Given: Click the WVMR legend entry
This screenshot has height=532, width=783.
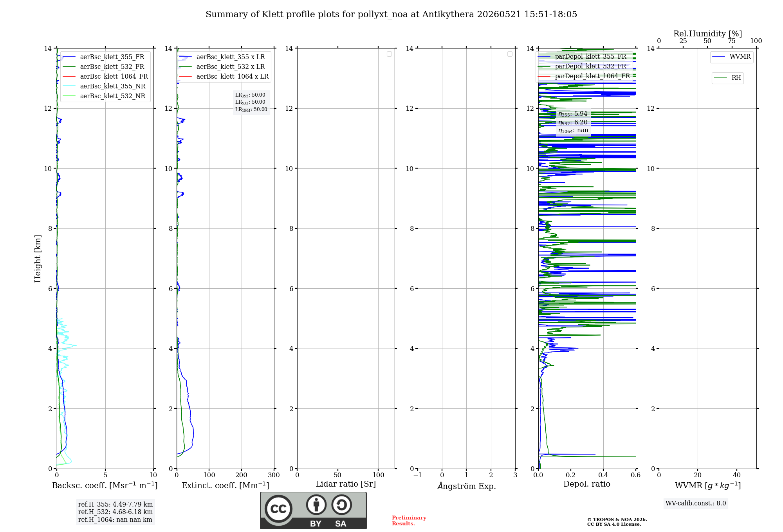Looking at the screenshot, I should pos(731,57).
